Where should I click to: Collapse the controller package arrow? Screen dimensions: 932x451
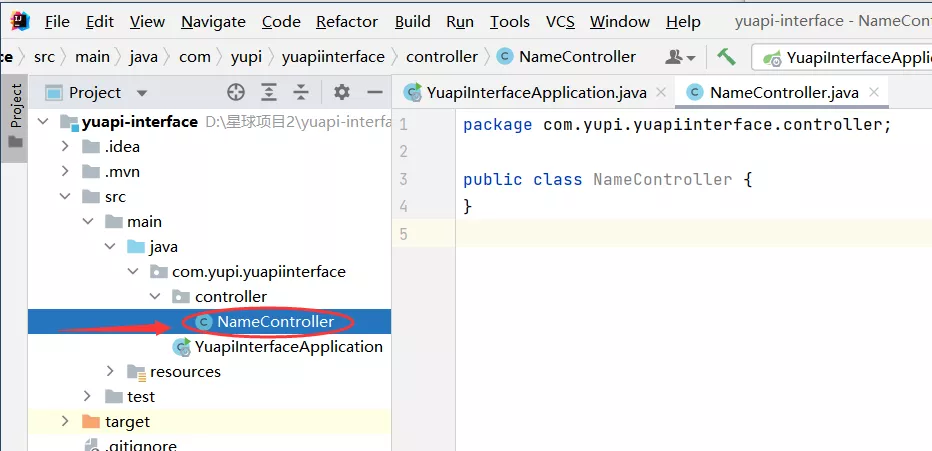(155, 296)
